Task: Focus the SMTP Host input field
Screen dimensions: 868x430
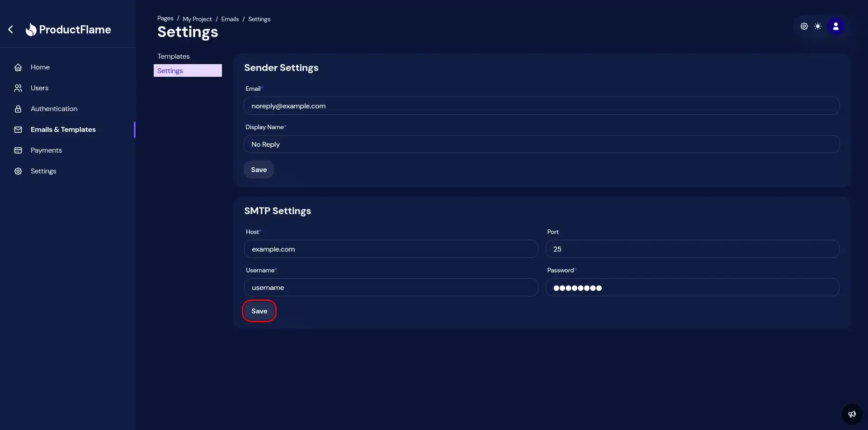Action: pos(391,249)
